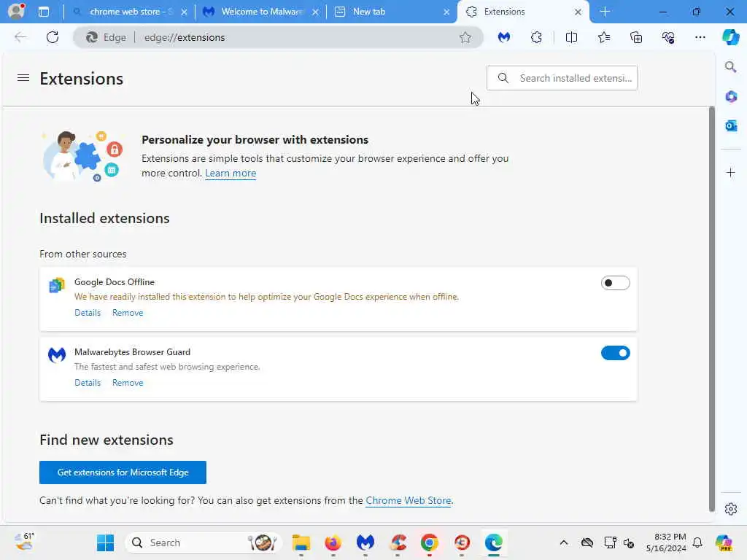
Task: Go back to the previous page
Action: point(20,37)
